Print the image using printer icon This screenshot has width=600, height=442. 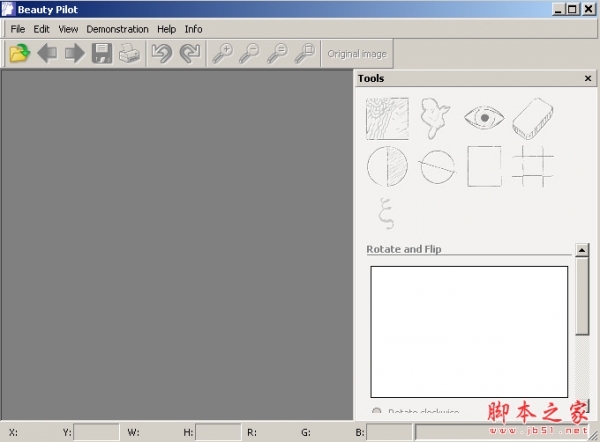129,53
